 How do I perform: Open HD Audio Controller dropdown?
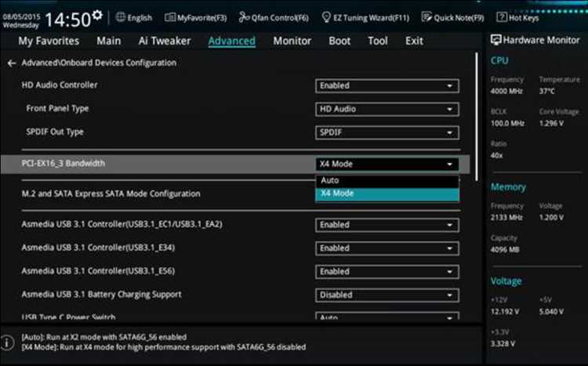[387, 86]
